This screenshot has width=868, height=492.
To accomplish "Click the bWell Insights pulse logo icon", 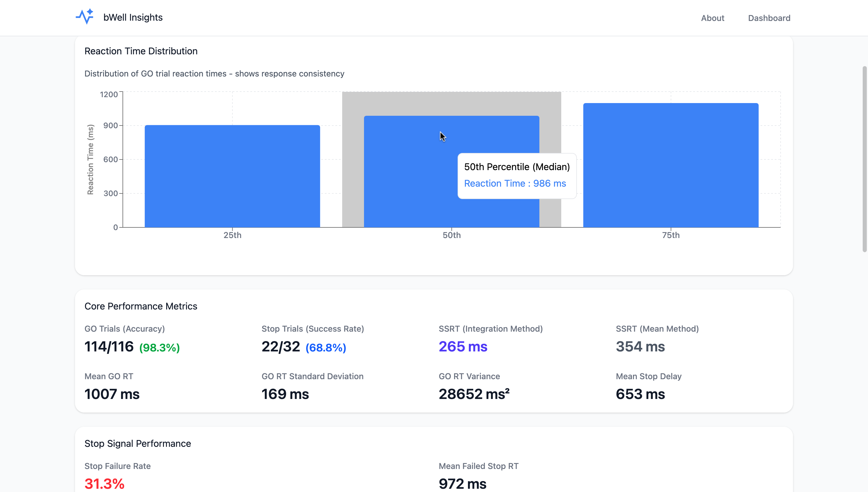I will tap(84, 17).
